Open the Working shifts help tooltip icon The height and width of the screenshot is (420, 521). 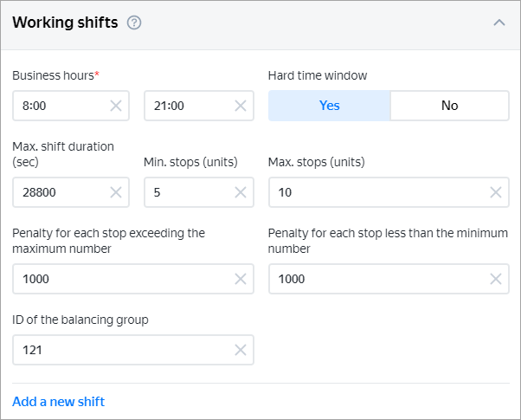134,23
